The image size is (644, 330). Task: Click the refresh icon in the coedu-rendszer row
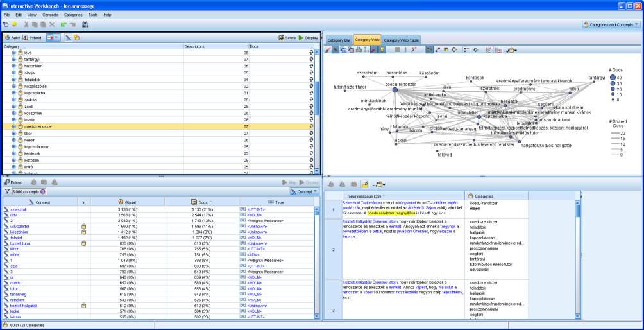coord(311,126)
